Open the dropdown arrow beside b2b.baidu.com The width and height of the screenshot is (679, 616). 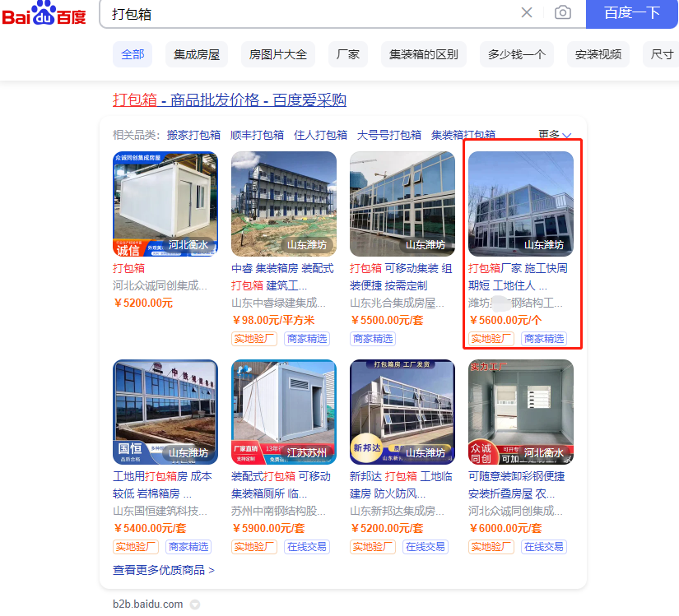[x=195, y=604]
